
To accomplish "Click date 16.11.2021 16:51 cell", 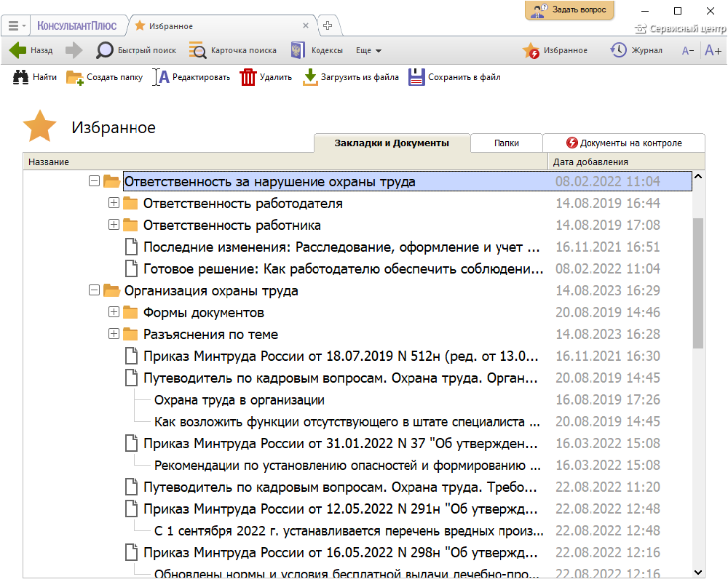I will [x=608, y=247].
